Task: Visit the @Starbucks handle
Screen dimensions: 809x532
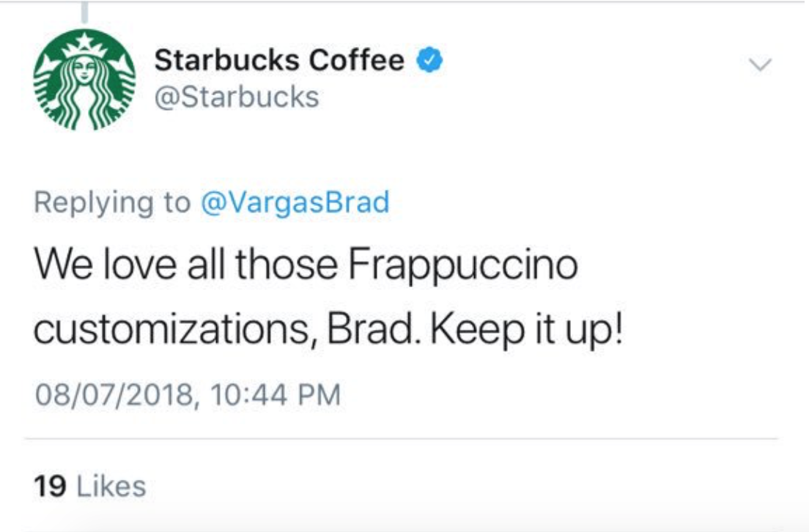Action: [x=237, y=97]
